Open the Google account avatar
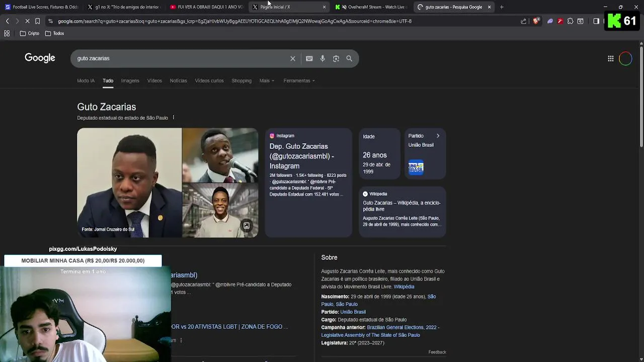The height and width of the screenshot is (362, 644). (625, 58)
